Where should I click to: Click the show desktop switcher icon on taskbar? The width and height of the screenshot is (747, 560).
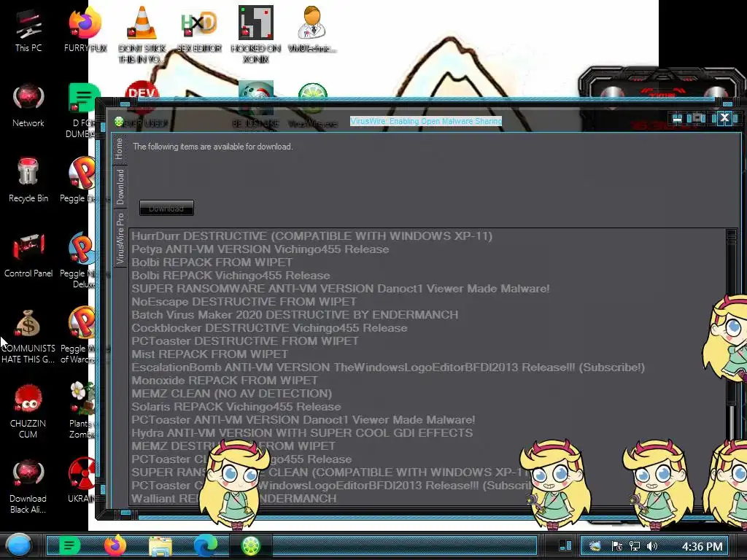[x=565, y=545]
